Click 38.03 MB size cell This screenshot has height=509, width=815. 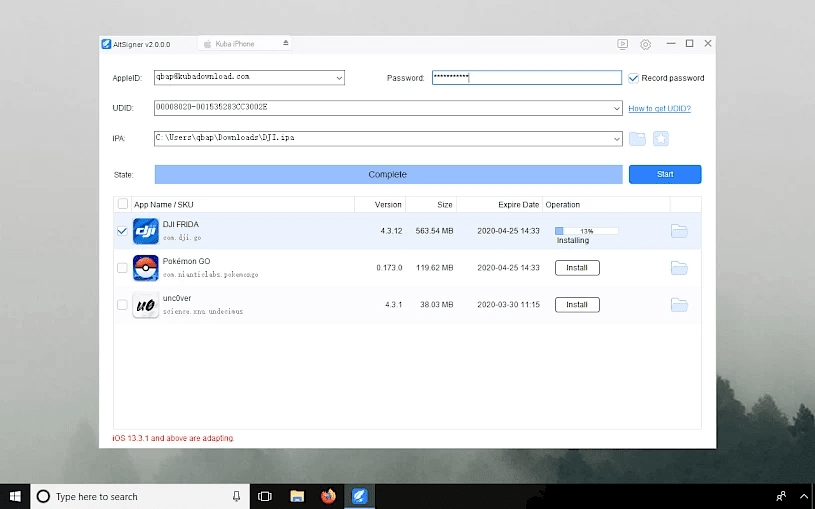click(x=437, y=305)
